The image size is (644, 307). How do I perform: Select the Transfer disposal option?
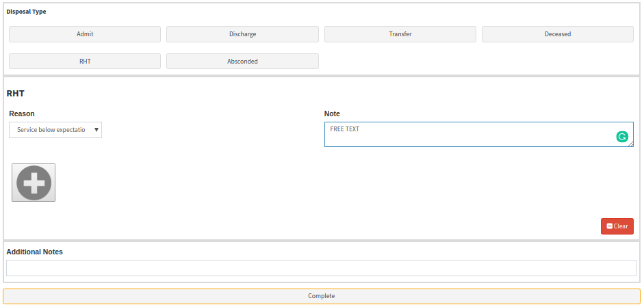(x=400, y=34)
